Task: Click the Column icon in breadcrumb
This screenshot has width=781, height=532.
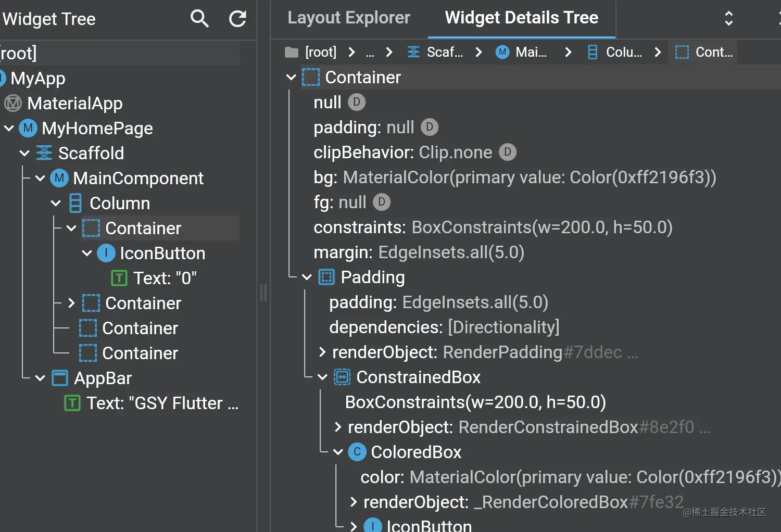Action: click(593, 52)
